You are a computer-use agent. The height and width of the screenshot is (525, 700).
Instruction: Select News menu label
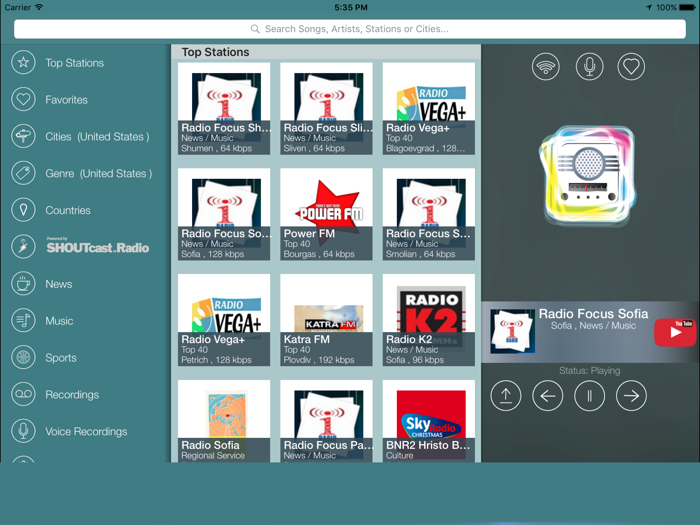(x=58, y=284)
